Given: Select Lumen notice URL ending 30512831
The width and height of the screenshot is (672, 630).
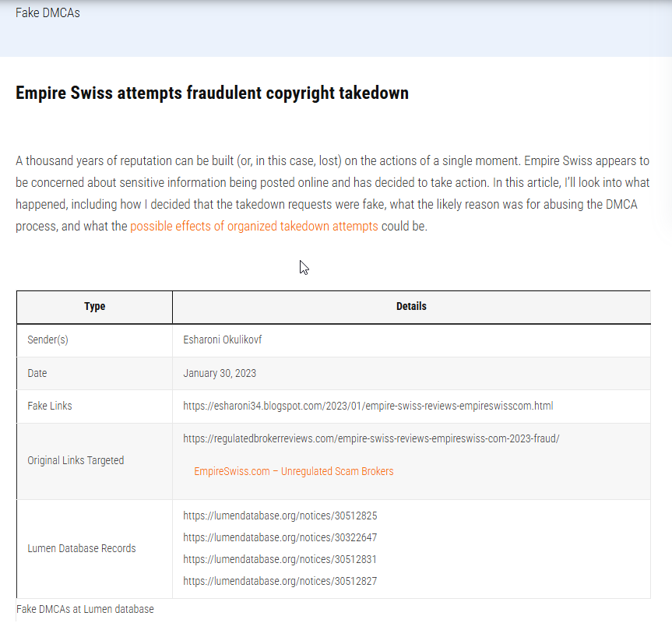Looking at the screenshot, I should [x=280, y=559].
